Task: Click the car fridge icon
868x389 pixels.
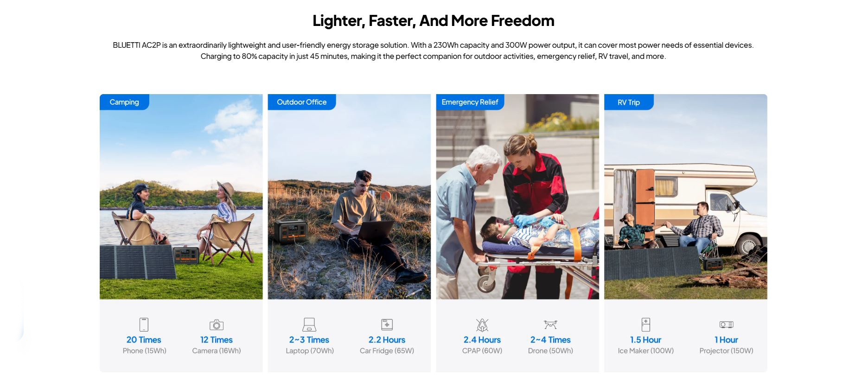Action: [x=387, y=325]
